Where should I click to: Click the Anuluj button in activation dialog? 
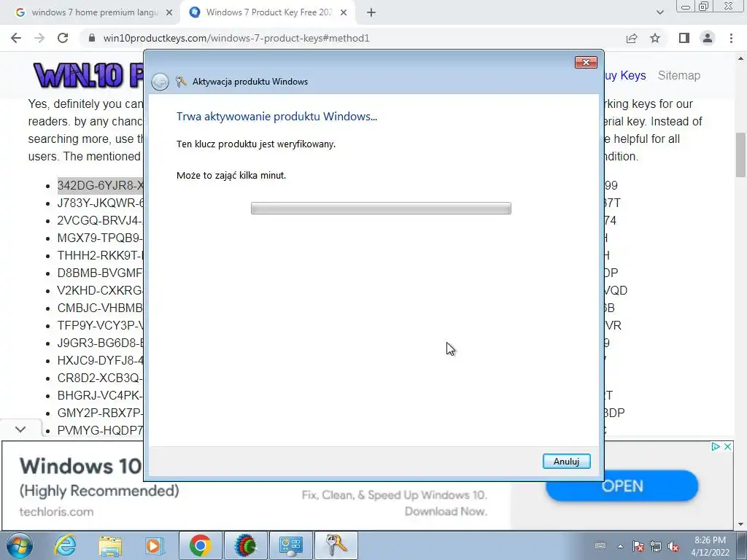[566, 461]
